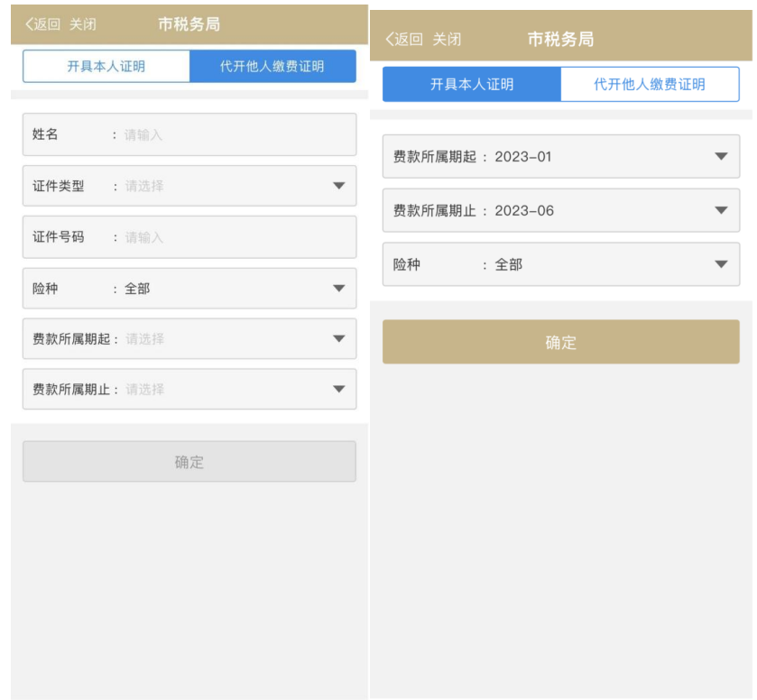Select the highlighted blue 开具本人证明 tab

pyautogui.click(x=472, y=85)
